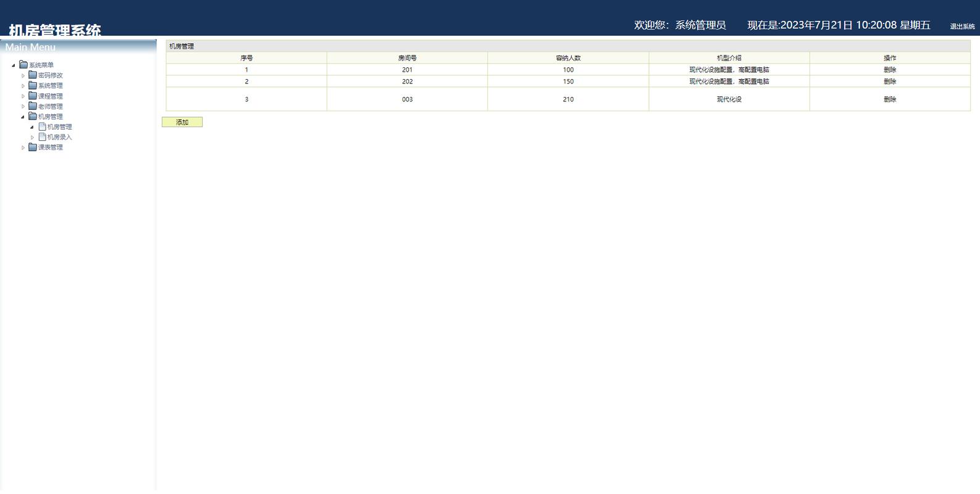Screen dimensions: 980x494
Task: Click the current date and time display
Action: 839,25
